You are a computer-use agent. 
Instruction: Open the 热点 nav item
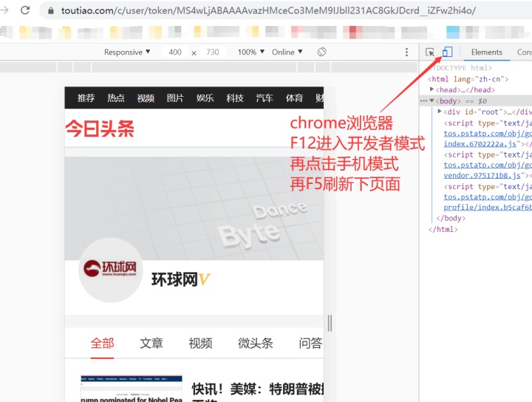tap(116, 98)
